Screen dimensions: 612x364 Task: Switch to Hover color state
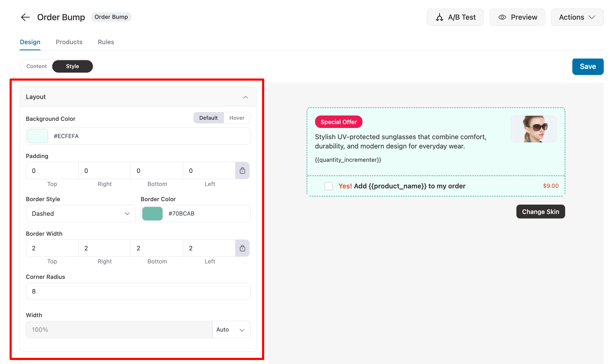(237, 118)
